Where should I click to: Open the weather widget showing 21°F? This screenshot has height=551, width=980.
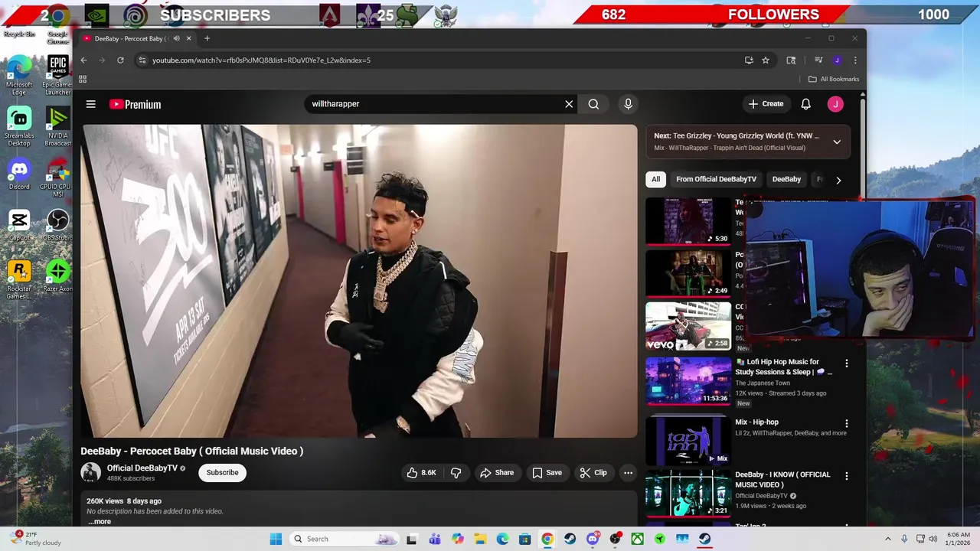[38, 539]
